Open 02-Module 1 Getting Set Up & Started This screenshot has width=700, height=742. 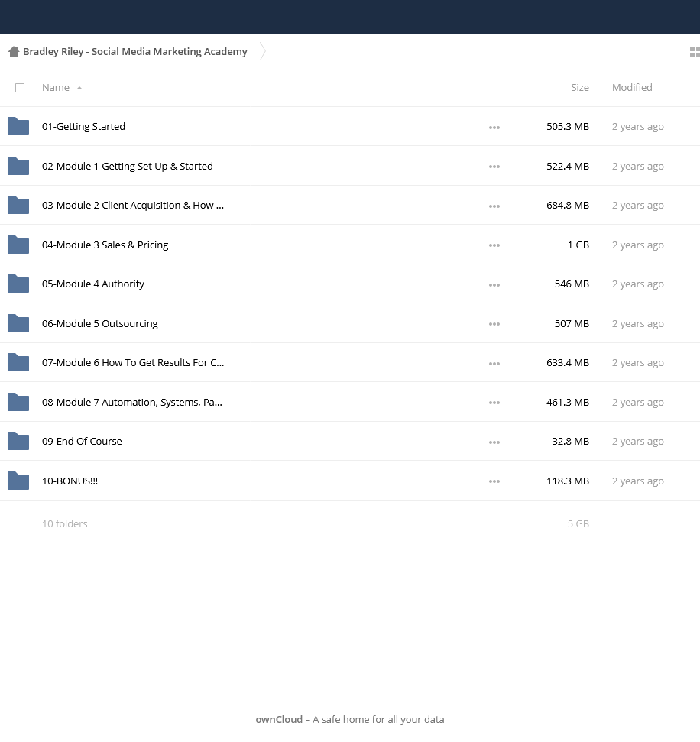point(128,166)
